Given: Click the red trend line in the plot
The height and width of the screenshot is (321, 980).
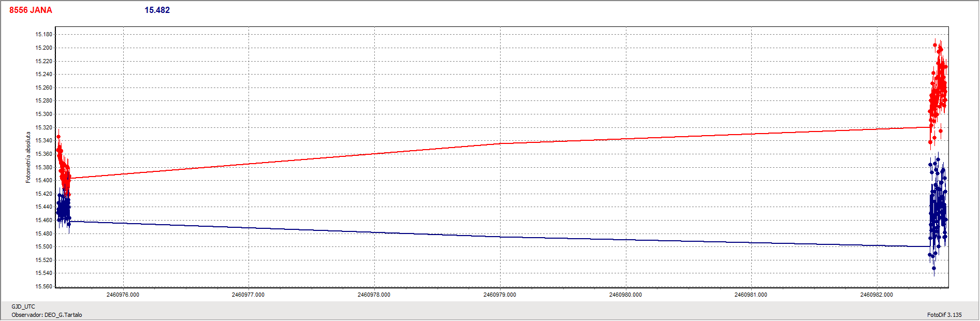Looking at the screenshot, I should 500,143.
